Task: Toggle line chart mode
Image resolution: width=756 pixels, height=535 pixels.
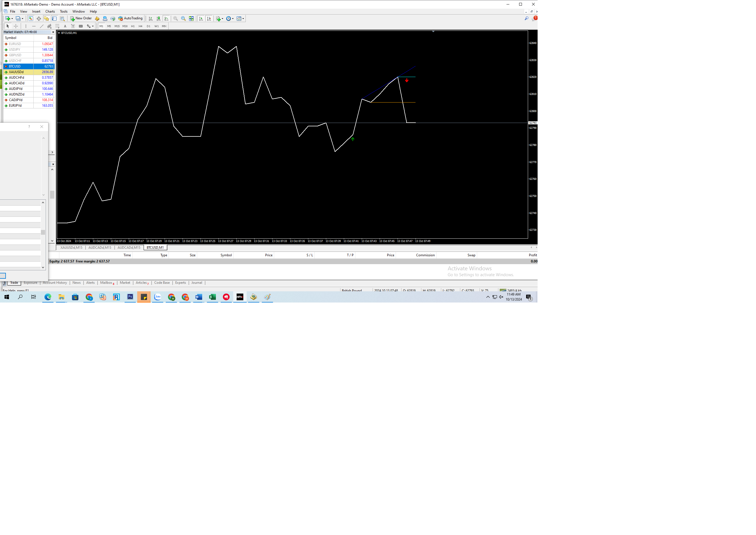Action: click(167, 19)
